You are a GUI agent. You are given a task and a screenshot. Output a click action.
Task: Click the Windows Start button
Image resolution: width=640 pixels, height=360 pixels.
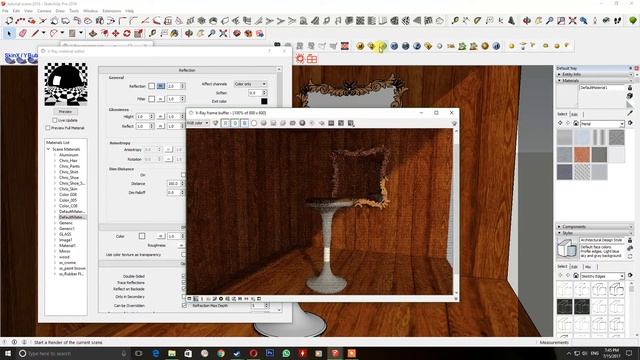tap(8, 353)
